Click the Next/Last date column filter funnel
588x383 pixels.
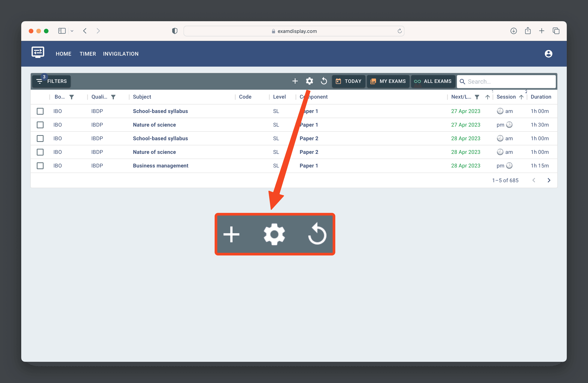click(x=477, y=97)
